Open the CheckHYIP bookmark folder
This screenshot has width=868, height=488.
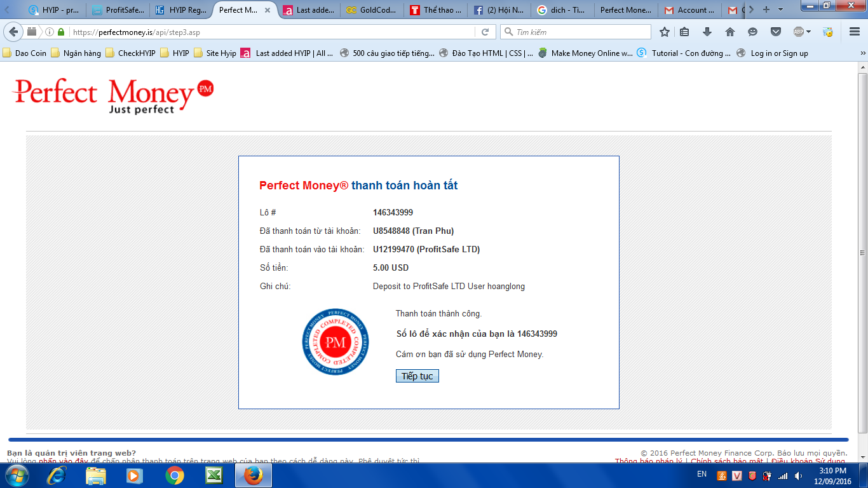click(130, 53)
